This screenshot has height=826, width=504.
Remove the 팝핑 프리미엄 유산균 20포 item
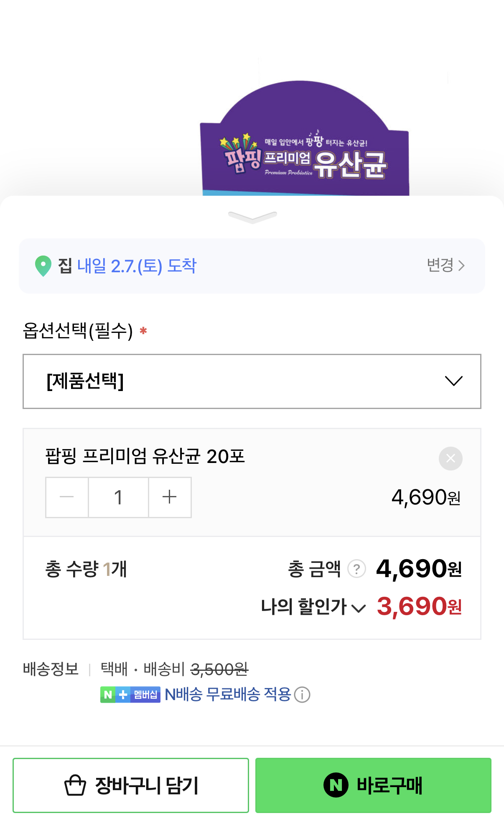[451, 458]
